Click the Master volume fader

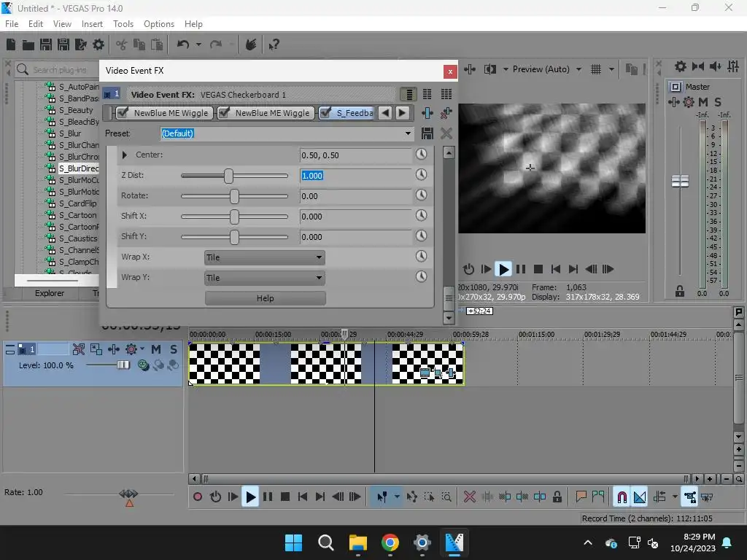tap(680, 181)
